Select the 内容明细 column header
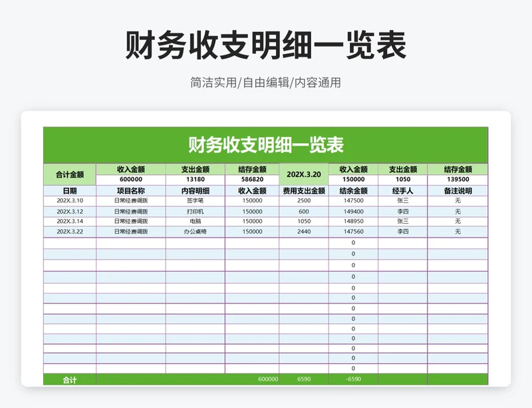Viewport: 532px width, 408px height. coord(196,191)
